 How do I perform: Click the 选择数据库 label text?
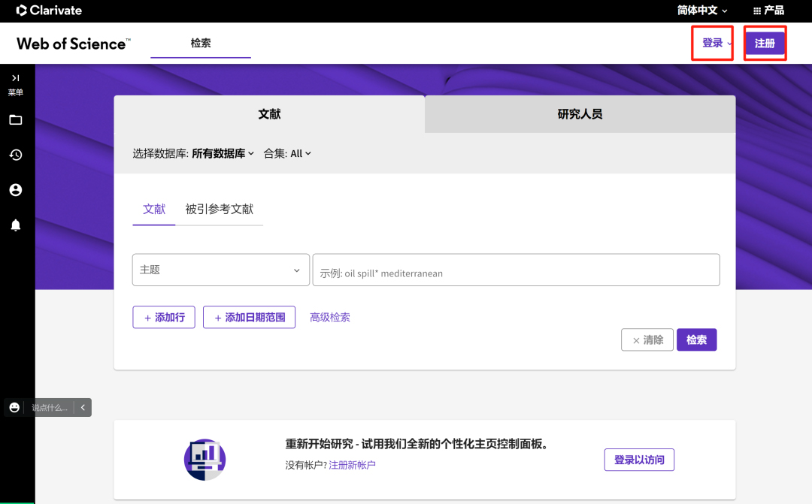tap(161, 154)
